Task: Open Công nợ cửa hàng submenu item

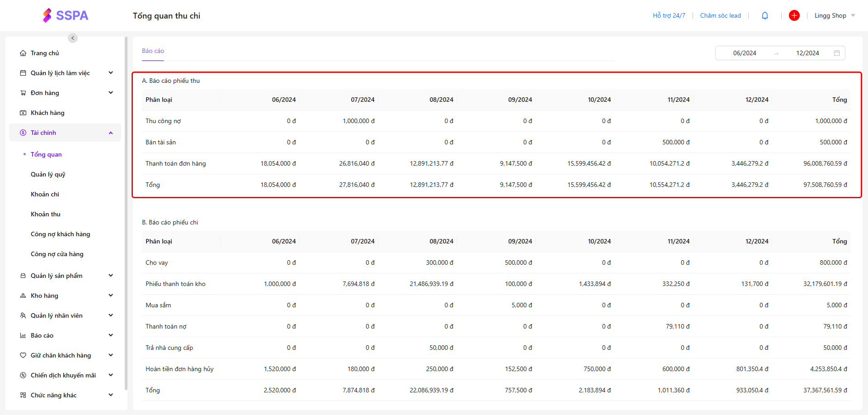Action: [x=57, y=254]
